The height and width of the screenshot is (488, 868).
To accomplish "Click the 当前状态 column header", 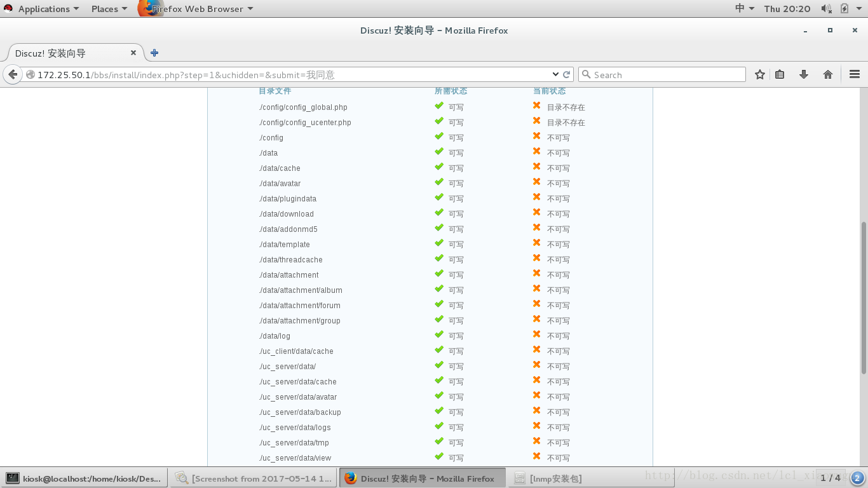I will 549,91.
